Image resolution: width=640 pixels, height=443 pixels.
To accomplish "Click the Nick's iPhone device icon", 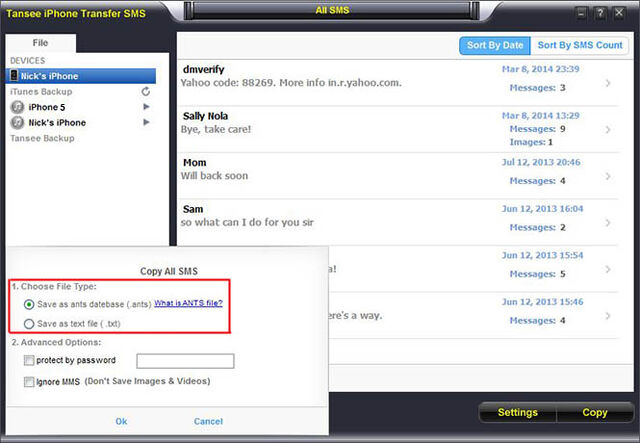I will pyautogui.click(x=14, y=76).
